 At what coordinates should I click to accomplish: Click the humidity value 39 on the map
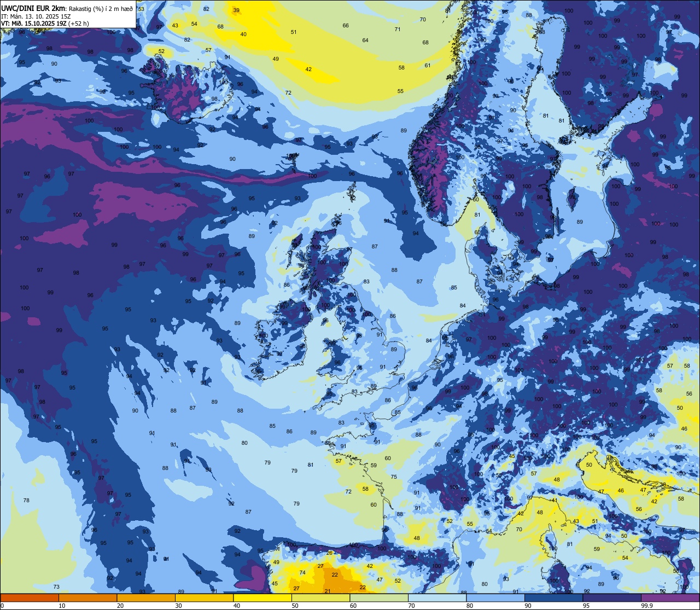tap(236, 10)
